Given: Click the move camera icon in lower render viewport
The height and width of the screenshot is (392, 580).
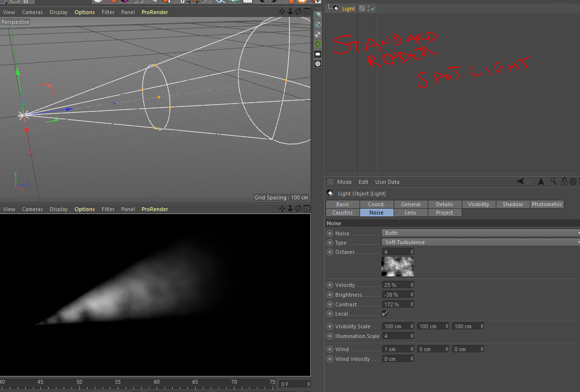Looking at the screenshot, I should tap(282, 209).
